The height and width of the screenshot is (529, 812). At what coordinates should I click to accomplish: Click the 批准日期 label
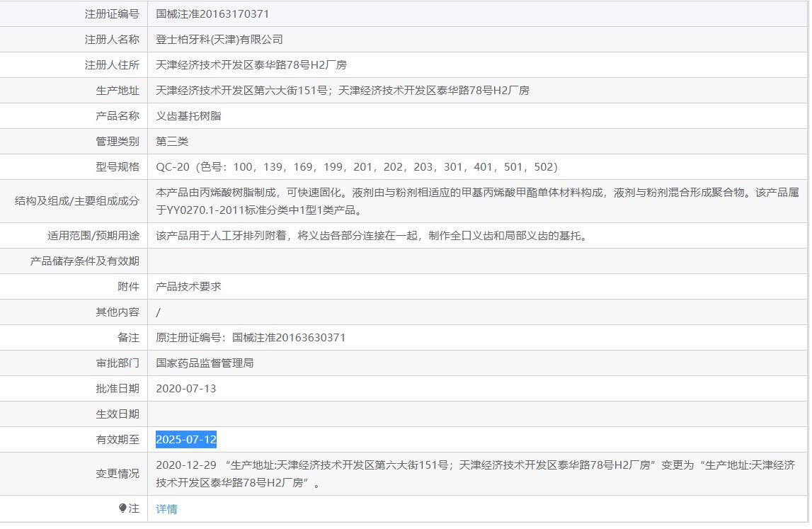click(x=118, y=389)
